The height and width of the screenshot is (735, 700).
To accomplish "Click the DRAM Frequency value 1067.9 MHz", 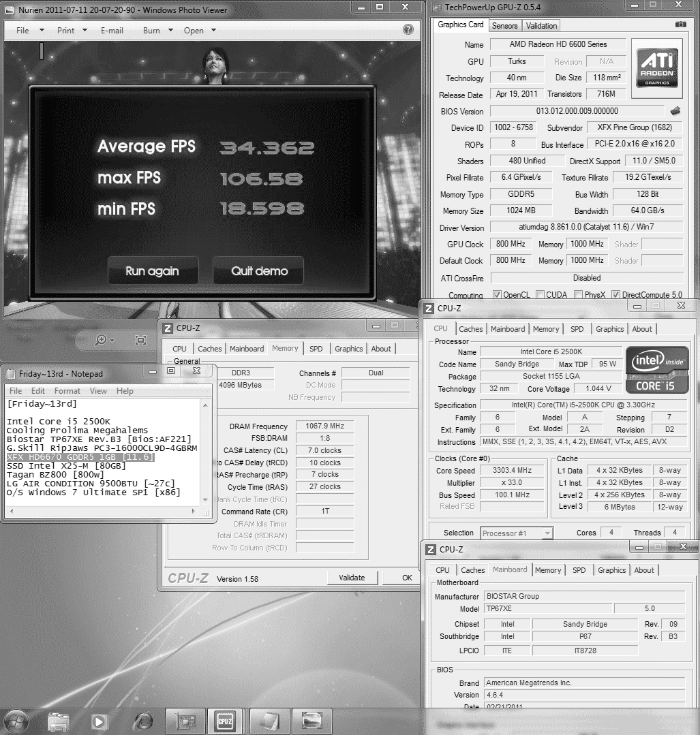I will click(x=324, y=426).
